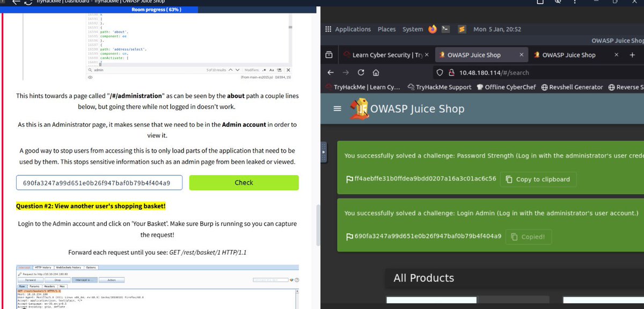Select the Login Admin flag code text
This screenshot has width=644, height=309.
(x=428, y=236)
